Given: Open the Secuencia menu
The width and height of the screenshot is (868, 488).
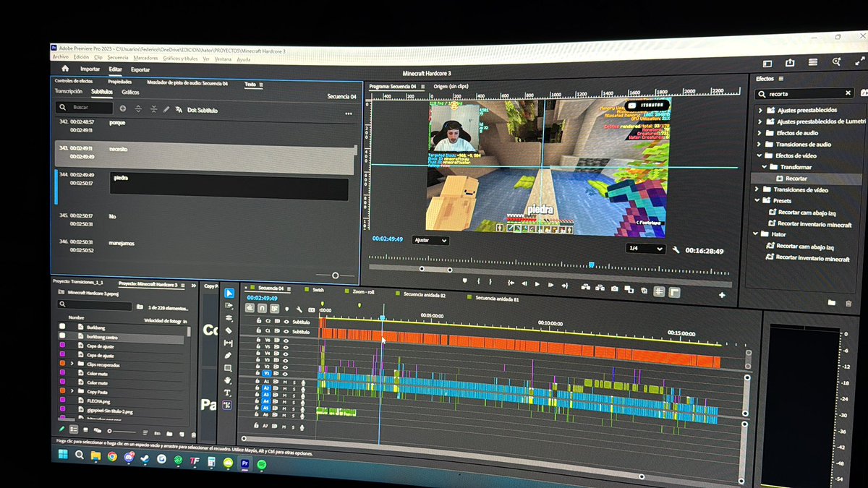Looking at the screenshot, I should point(118,58).
